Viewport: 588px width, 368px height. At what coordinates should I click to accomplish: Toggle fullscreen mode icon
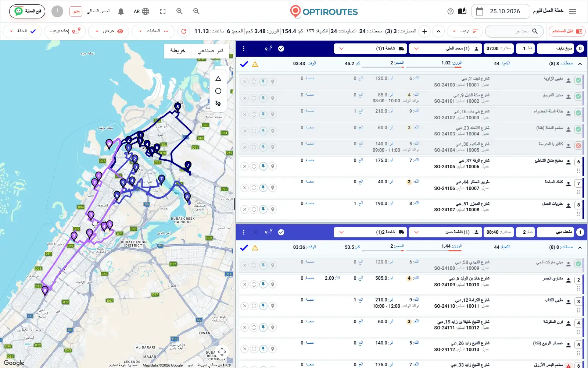[x=163, y=11]
